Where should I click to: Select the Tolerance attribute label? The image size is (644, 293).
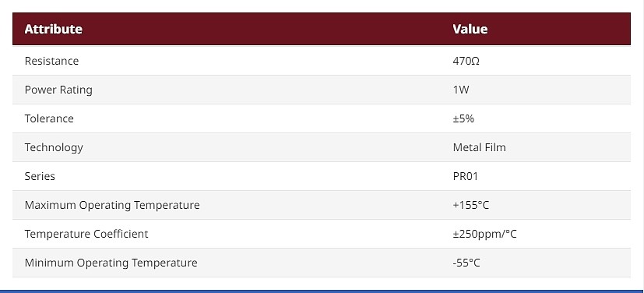[49, 118]
